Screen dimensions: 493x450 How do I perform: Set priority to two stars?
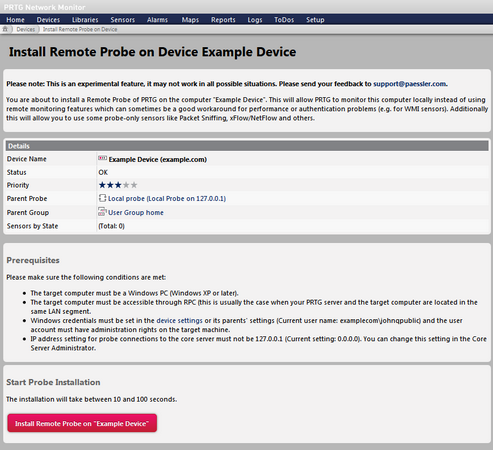[110, 185]
